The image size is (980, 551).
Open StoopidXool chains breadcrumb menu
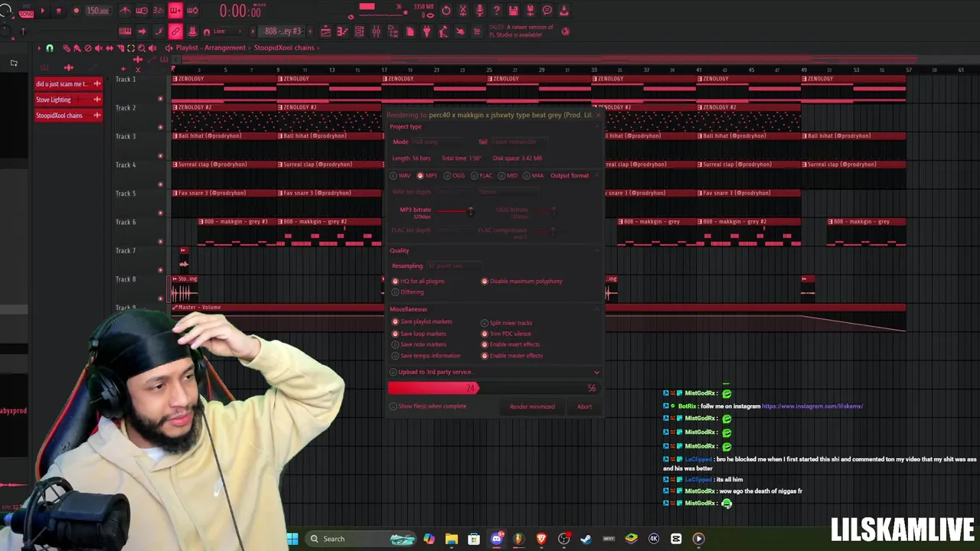pos(284,47)
